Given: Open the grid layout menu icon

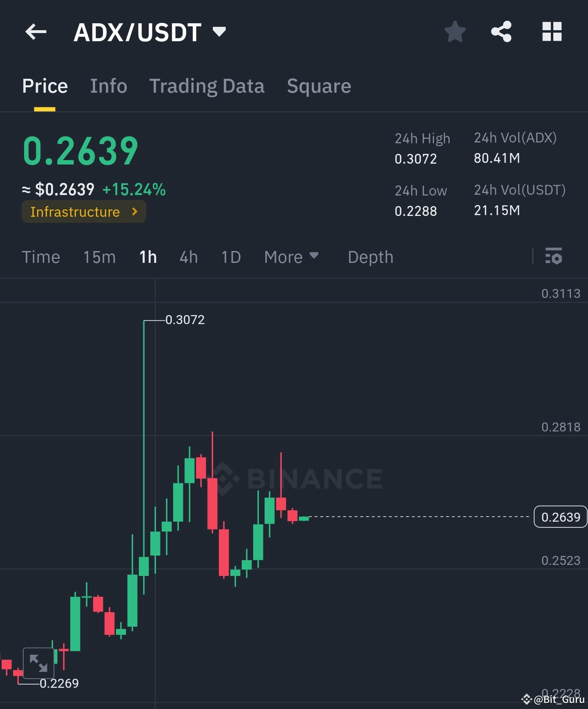Looking at the screenshot, I should click(552, 32).
